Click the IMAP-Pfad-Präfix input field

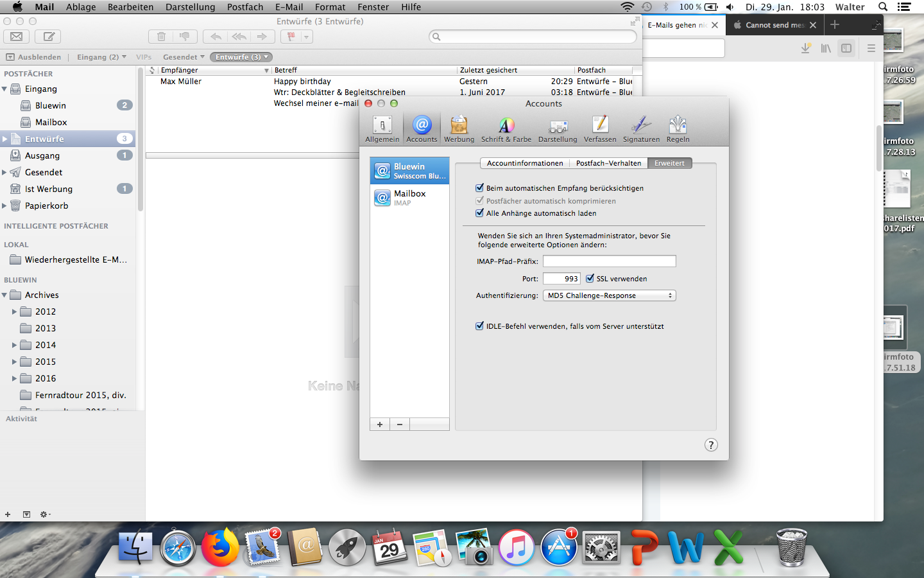tap(610, 261)
